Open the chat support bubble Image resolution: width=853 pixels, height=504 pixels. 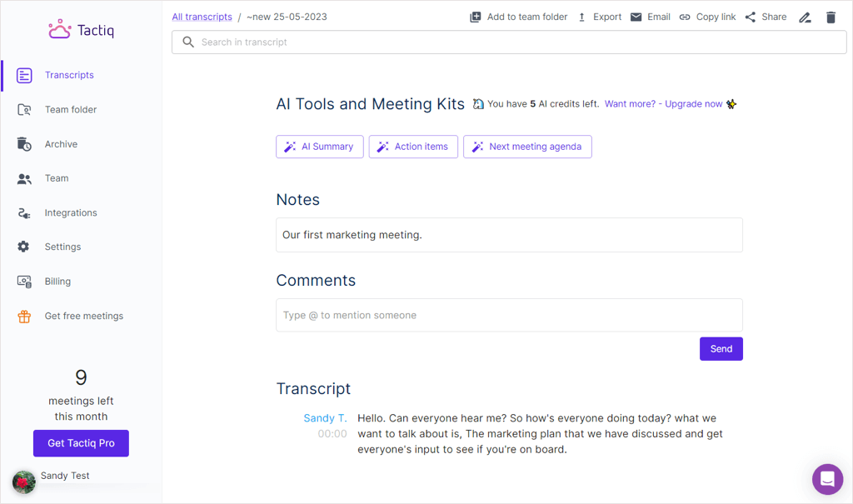tap(827, 479)
